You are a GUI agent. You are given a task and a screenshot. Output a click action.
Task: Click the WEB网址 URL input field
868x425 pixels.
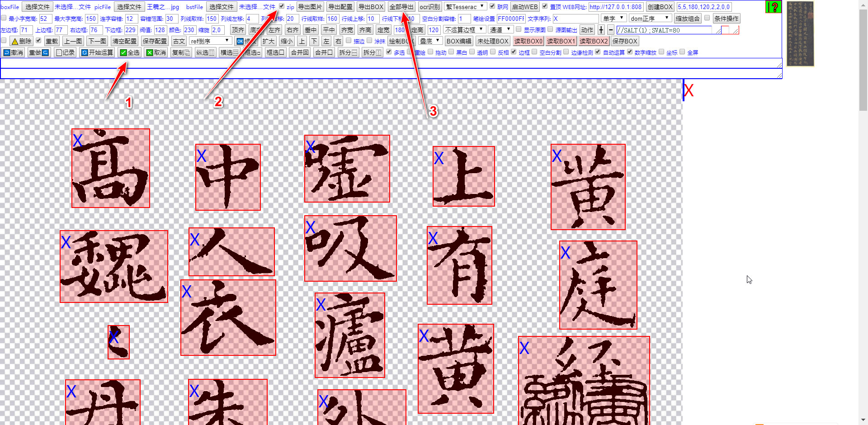pos(615,7)
